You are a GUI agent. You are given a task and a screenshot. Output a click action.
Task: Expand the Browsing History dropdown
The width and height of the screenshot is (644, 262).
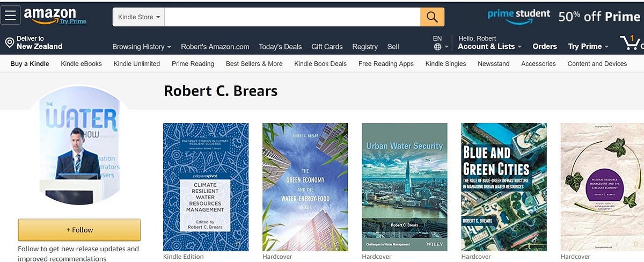(x=142, y=47)
